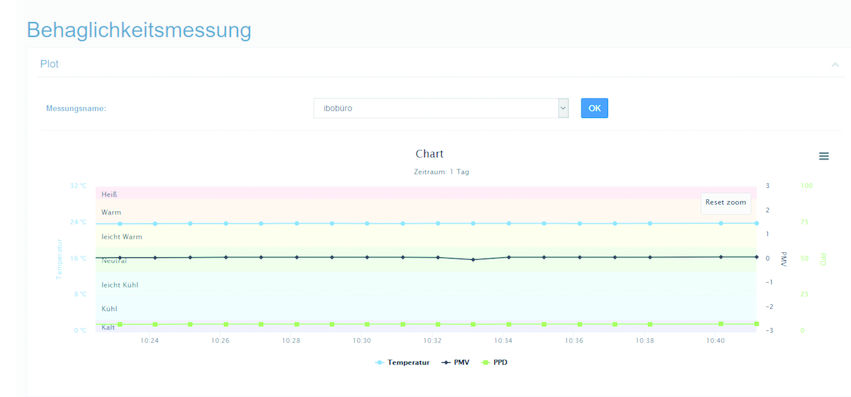Click the pink Heiß comfort band
This screenshot has width=851, height=397.
[426, 193]
